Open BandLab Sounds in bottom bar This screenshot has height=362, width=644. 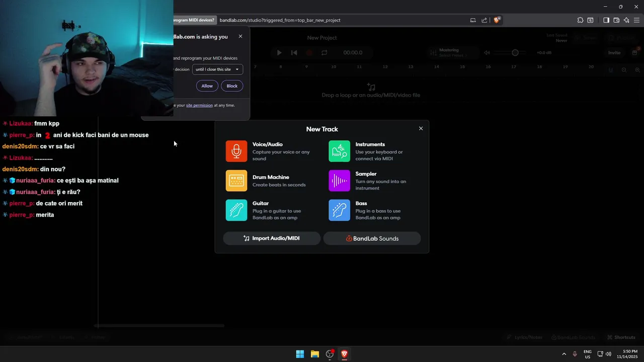[573, 337]
